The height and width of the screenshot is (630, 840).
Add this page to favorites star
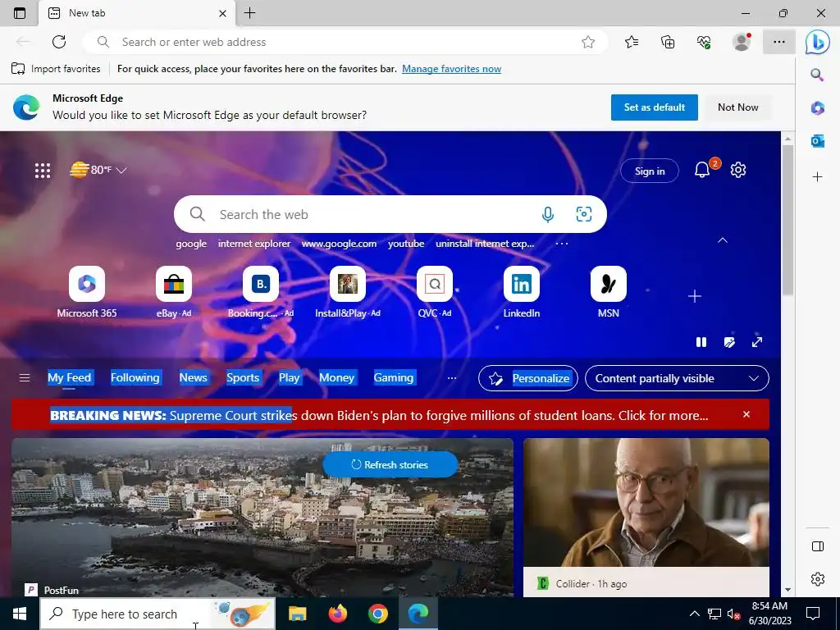pos(588,42)
